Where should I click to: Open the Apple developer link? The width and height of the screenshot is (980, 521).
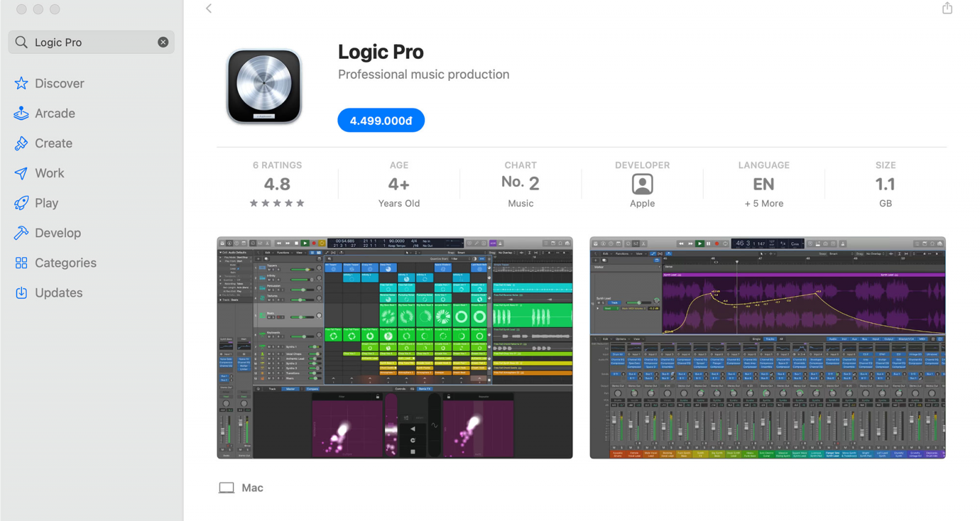coord(642,203)
